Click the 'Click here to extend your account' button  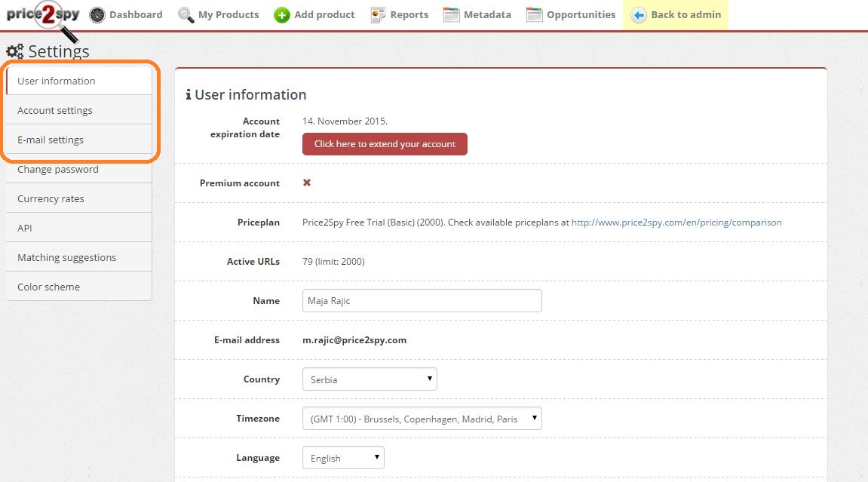385,144
